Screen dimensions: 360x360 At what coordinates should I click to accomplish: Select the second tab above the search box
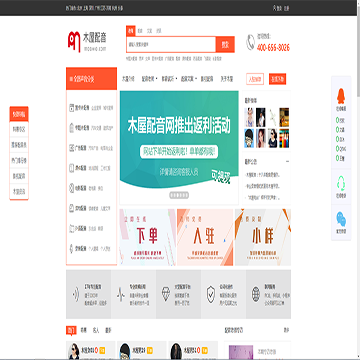pos(140,31)
